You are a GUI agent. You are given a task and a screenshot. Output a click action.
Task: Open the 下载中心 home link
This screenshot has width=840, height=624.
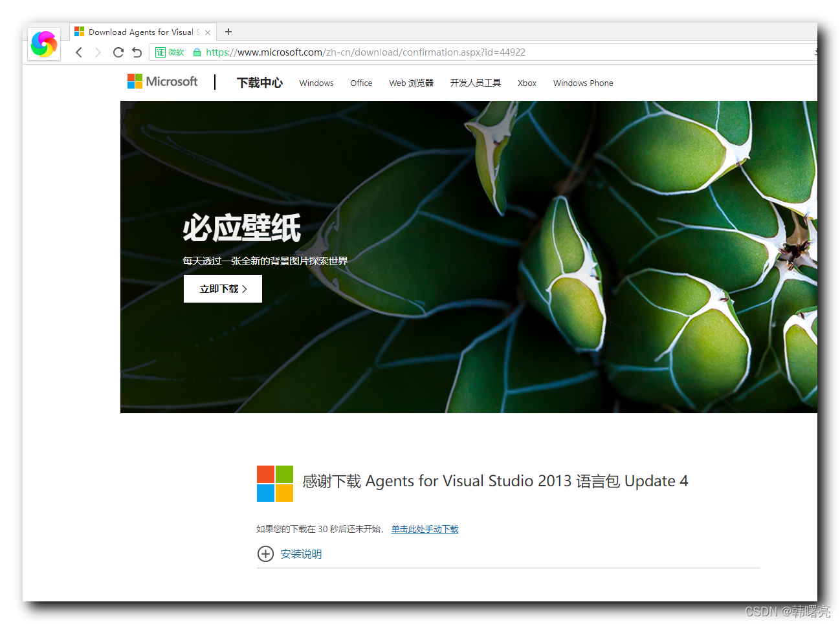point(260,83)
